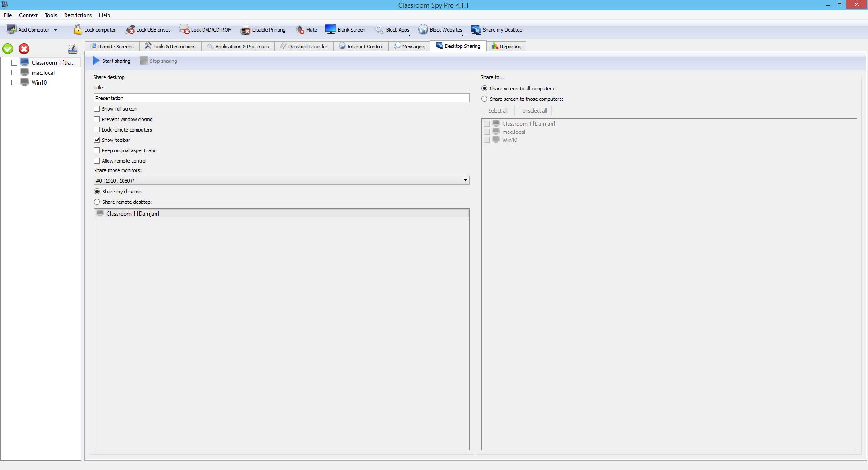The image size is (868, 470).
Task: Click the Lock DVD/CD-ROM icon
Action: click(184, 30)
